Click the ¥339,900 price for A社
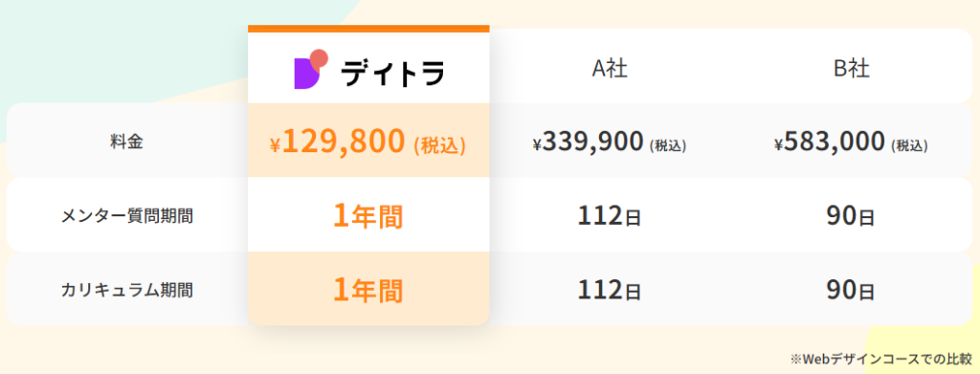 point(610,143)
